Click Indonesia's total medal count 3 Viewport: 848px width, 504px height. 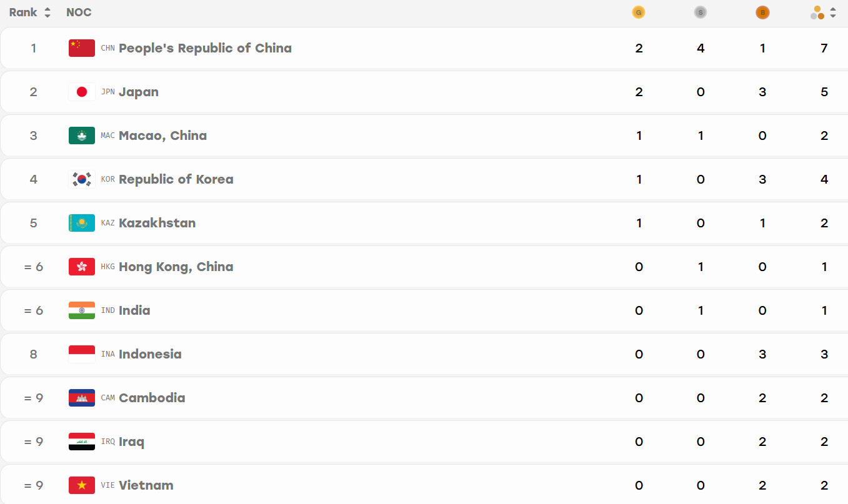tap(824, 354)
